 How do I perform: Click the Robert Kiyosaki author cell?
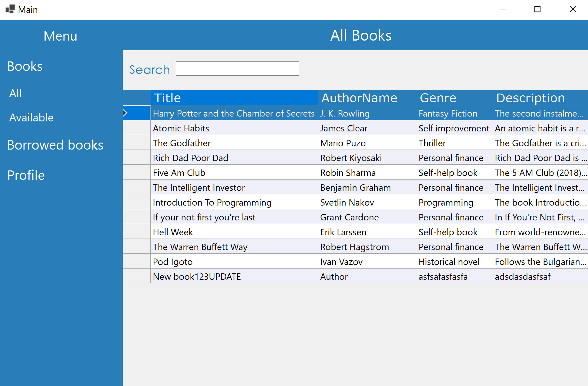pyautogui.click(x=351, y=158)
